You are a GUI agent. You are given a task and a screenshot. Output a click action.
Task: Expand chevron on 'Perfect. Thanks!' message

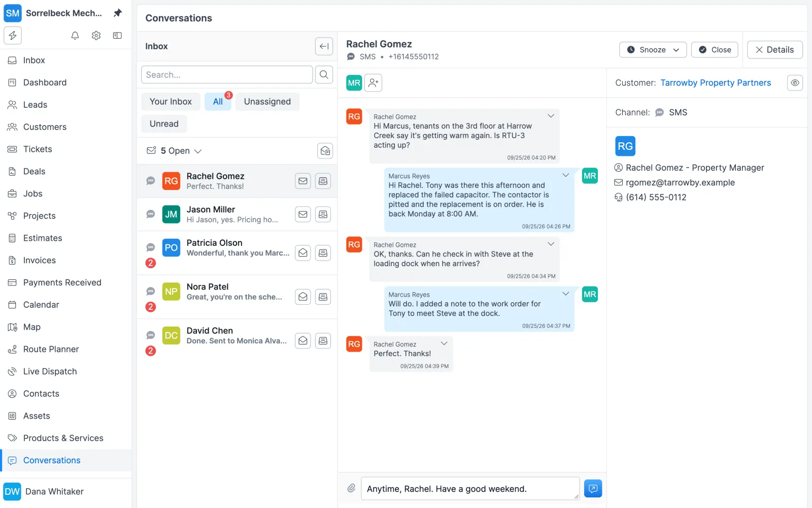click(444, 344)
